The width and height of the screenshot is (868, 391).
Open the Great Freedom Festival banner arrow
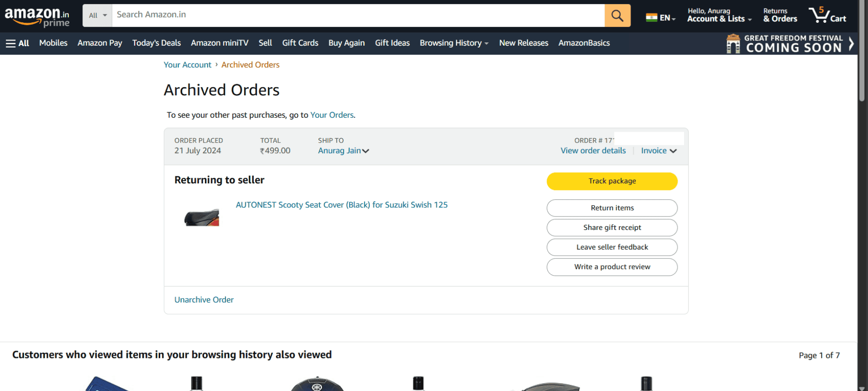tap(852, 43)
